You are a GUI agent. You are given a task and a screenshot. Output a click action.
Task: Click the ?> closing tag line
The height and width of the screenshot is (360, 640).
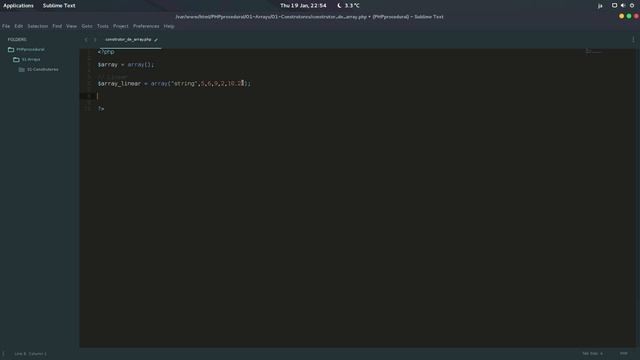(101, 109)
